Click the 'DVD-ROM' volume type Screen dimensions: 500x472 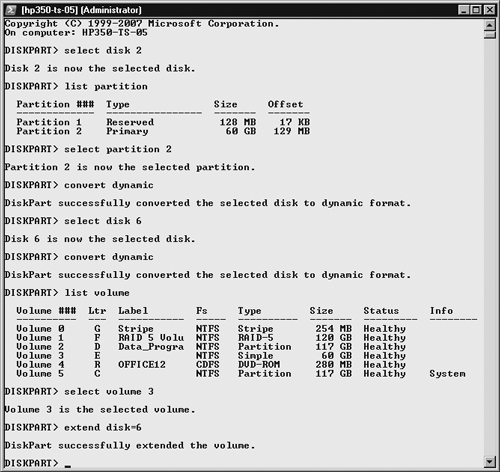(x=259, y=365)
